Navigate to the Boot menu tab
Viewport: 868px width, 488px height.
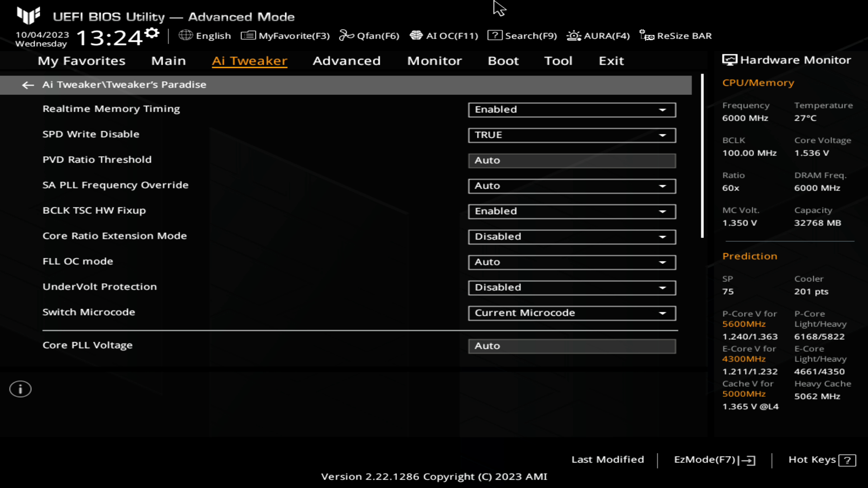(x=504, y=60)
